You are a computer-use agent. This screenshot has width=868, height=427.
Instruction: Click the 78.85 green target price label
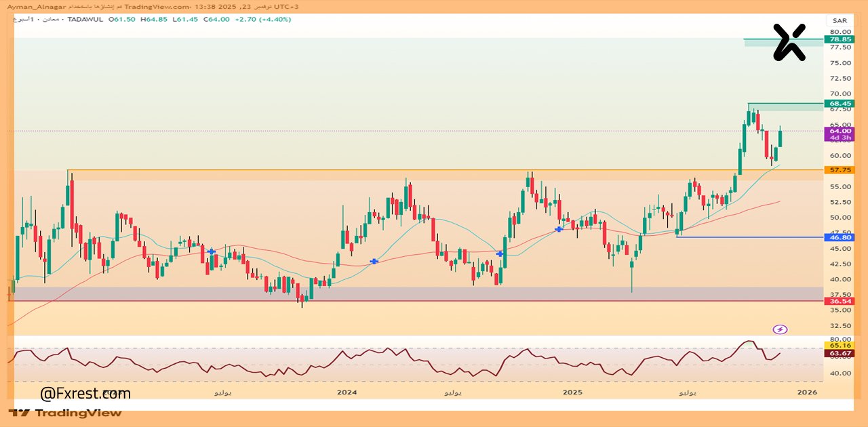click(839, 39)
